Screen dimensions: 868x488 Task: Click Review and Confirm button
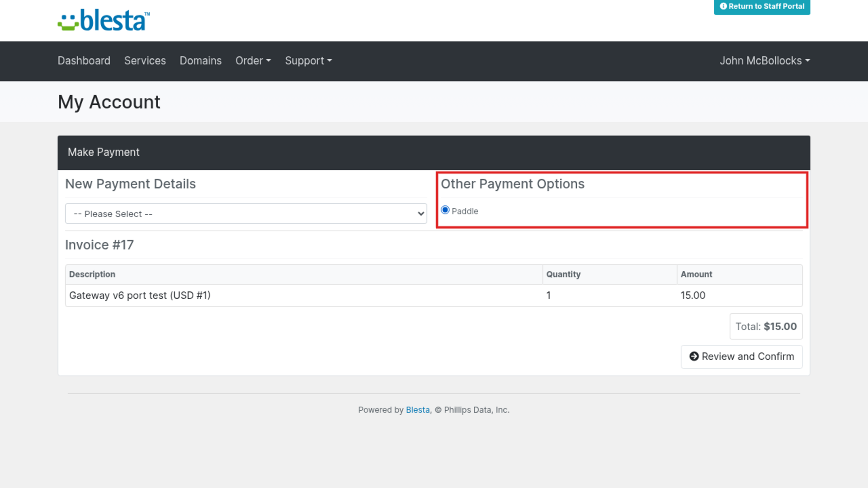(x=741, y=357)
